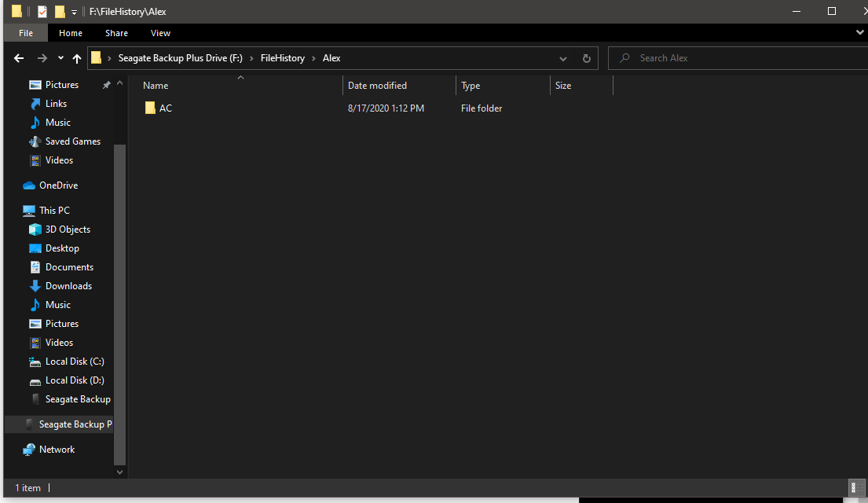The width and height of the screenshot is (868, 503).
Task: Expand the ribbon with the chevron
Action: point(859,32)
